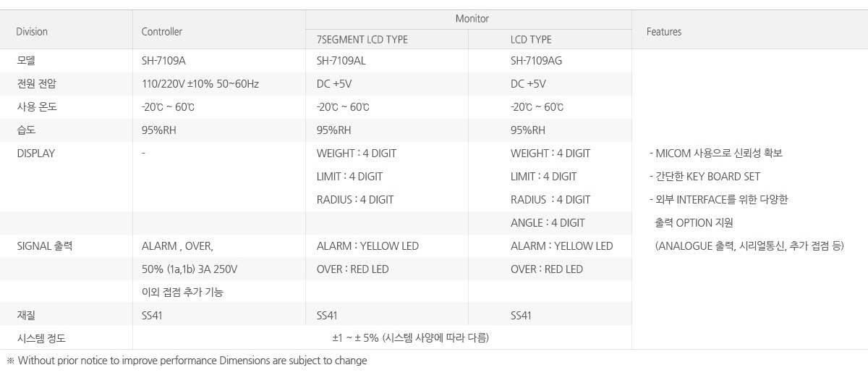This screenshot has height=378, width=868.
Task: Select the Controller column header
Action: click(x=162, y=32)
